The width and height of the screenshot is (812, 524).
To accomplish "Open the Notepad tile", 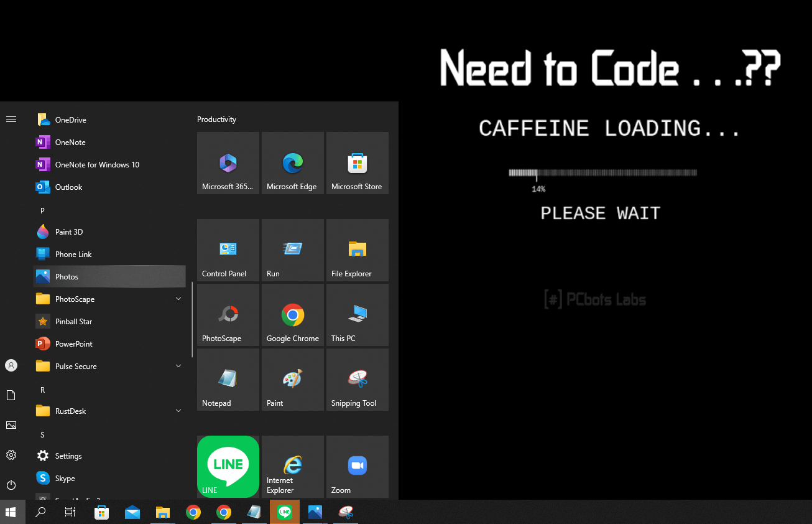I will (228, 380).
